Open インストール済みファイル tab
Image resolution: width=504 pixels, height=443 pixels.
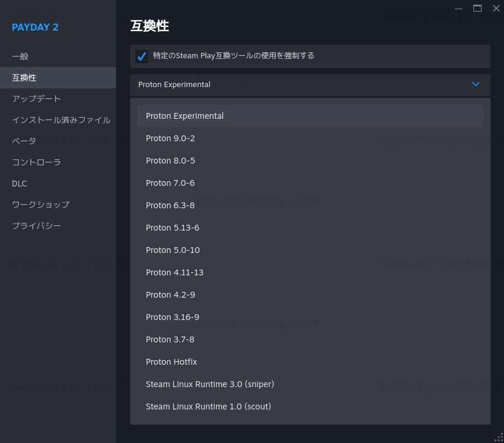58,120
